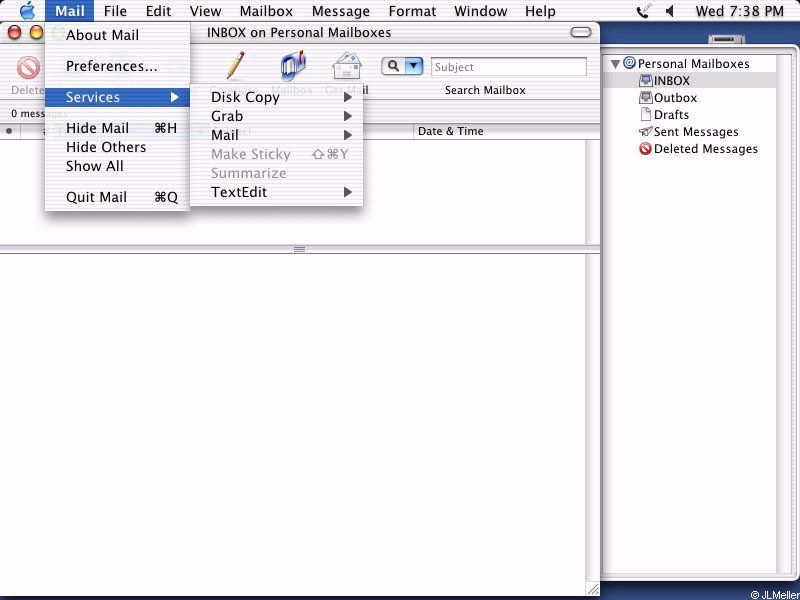800x600 pixels.
Task: Choose Quit Mail from the menu
Action: click(117, 197)
